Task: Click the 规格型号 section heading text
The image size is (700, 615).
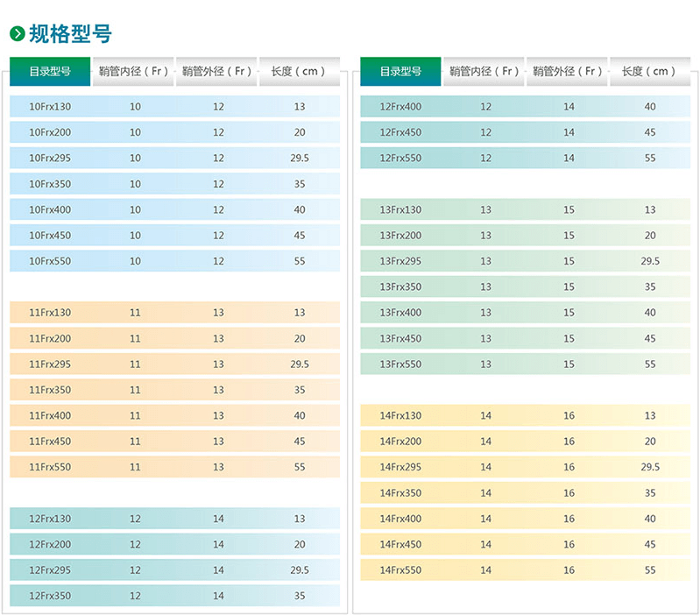Action: (x=70, y=34)
